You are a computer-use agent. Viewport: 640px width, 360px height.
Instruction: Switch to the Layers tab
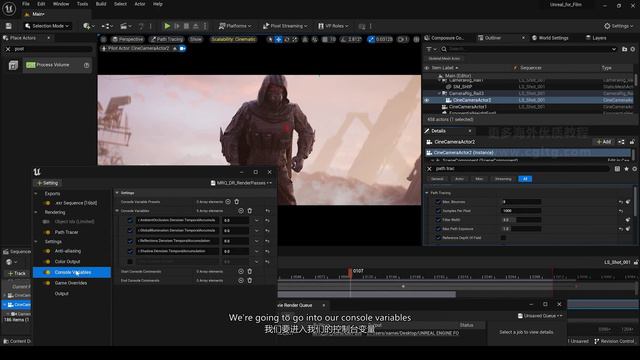(596, 38)
